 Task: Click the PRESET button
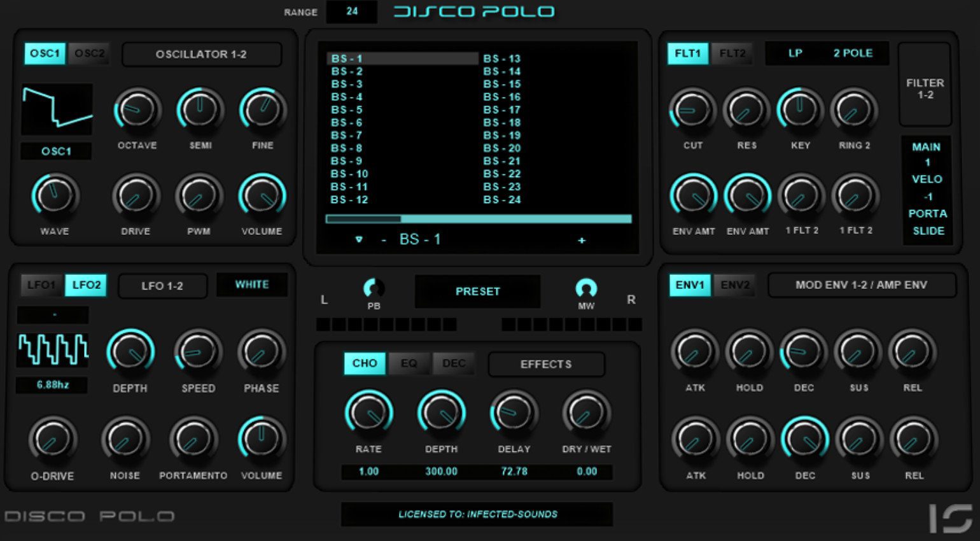(x=478, y=292)
